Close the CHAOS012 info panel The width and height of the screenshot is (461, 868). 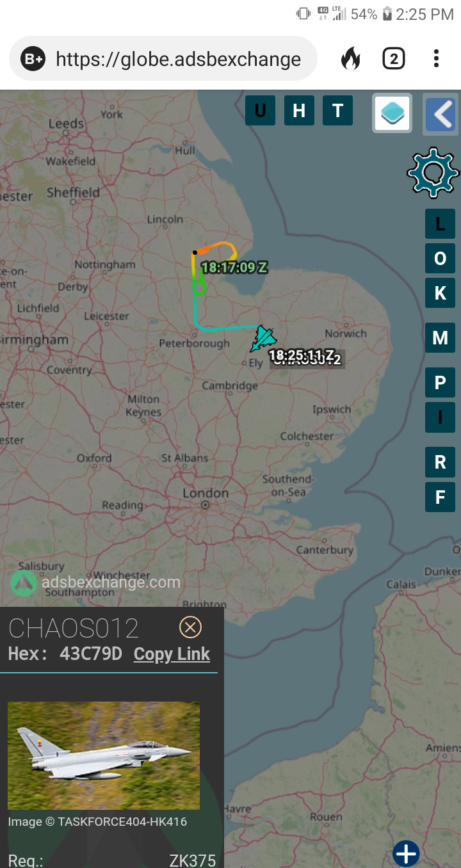click(190, 627)
